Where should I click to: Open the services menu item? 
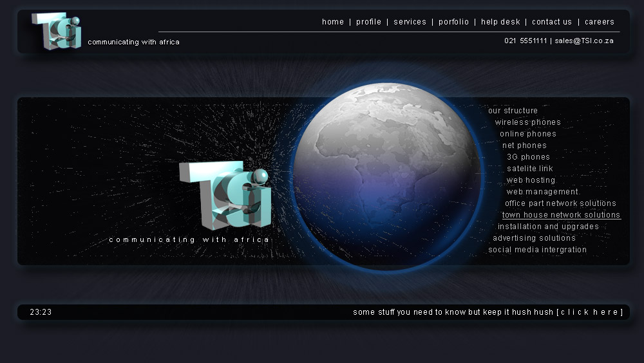410,22
